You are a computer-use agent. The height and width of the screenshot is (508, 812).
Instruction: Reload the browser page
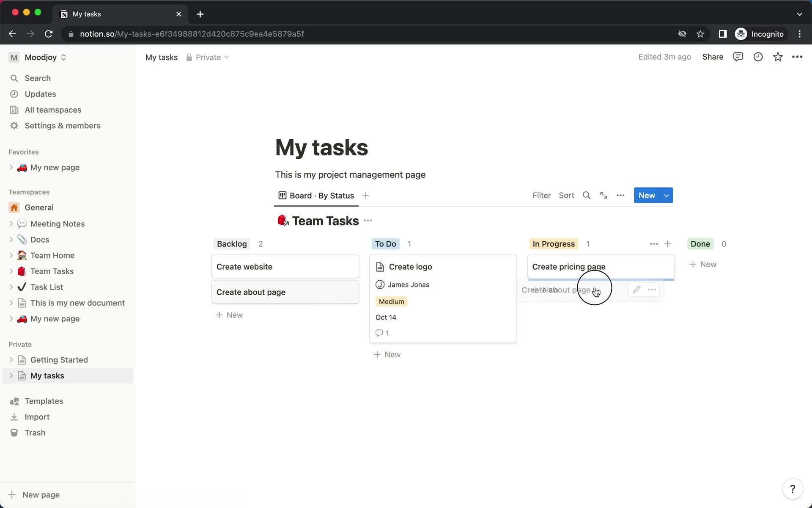[x=49, y=34]
